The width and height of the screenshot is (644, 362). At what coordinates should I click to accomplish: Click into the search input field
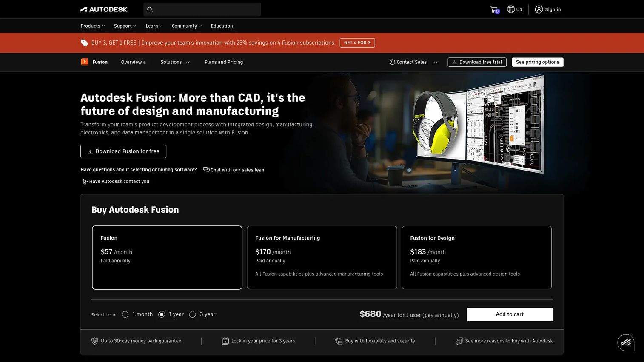pyautogui.click(x=202, y=9)
